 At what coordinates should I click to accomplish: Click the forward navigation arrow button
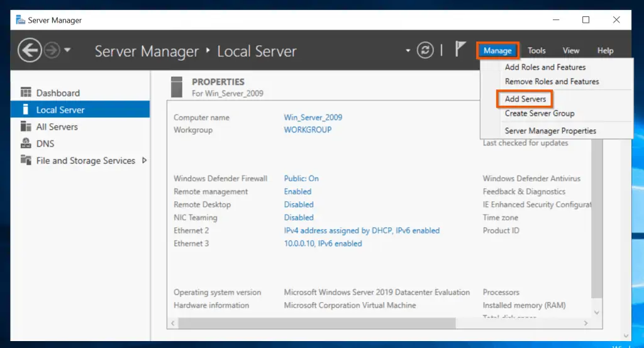click(x=52, y=50)
